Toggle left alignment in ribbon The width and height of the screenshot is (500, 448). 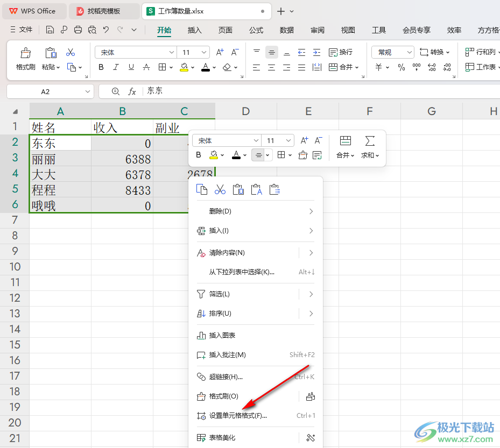tap(257, 67)
